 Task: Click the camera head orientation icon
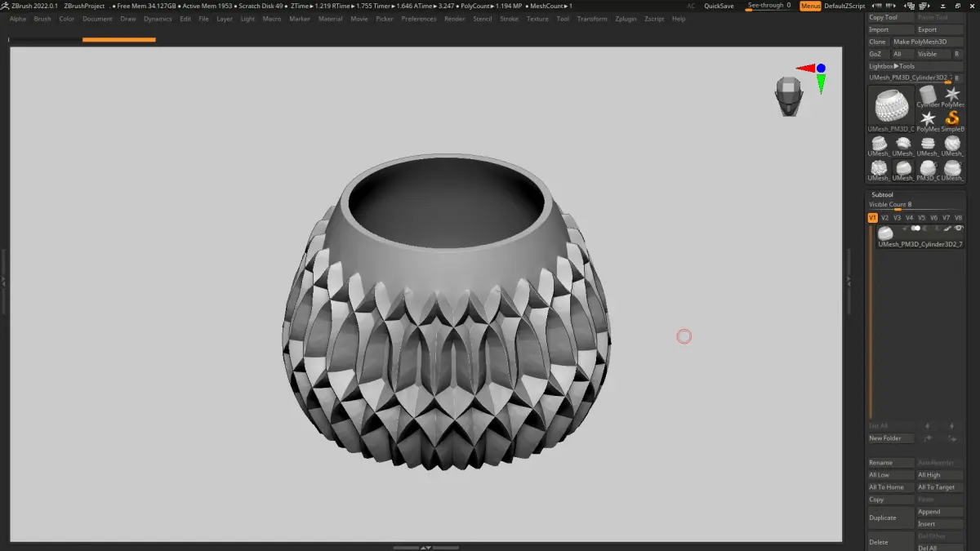click(x=788, y=96)
